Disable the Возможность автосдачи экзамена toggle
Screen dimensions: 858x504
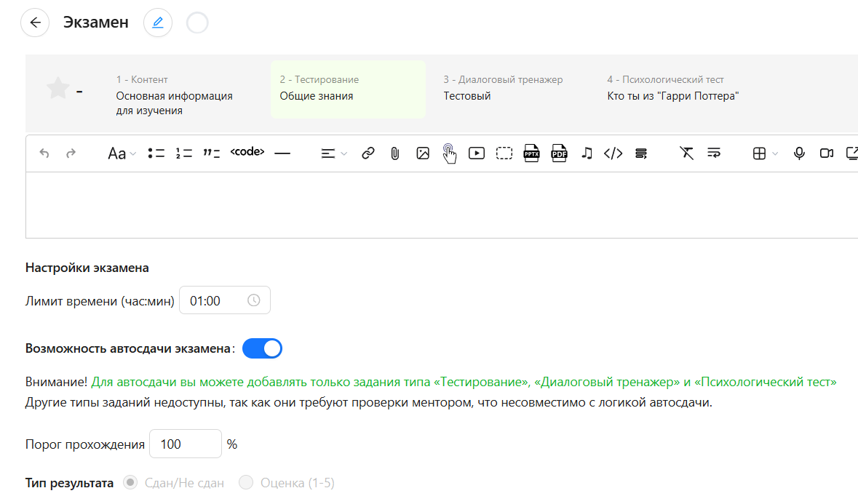(x=262, y=349)
